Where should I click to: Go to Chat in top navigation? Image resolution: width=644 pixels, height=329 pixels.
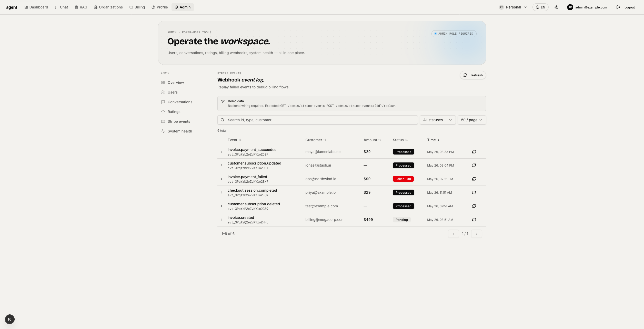pyautogui.click(x=62, y=7)
